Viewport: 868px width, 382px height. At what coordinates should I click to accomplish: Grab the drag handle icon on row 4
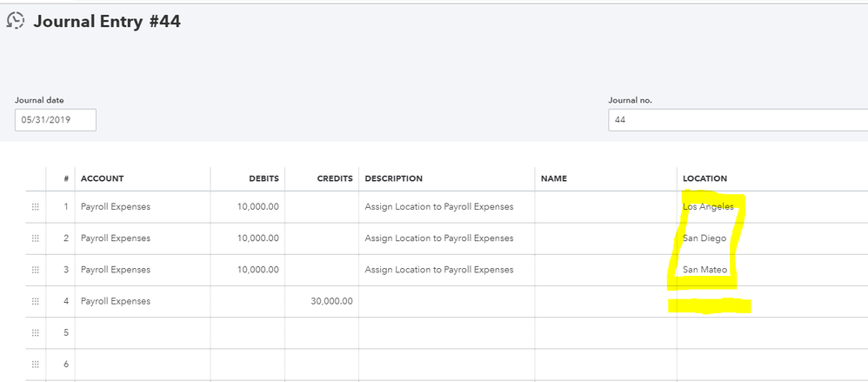tap(36, 301)
